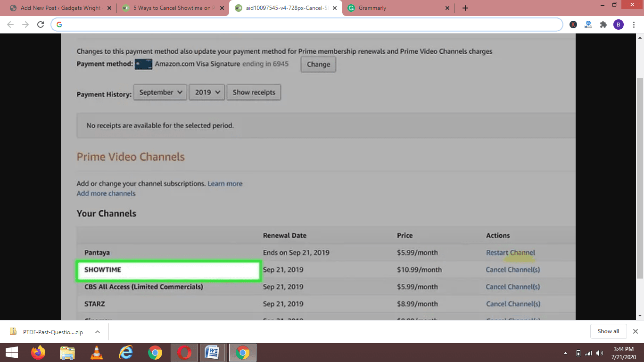Switch to Microsoft Word on taskbar
This screenshot has height=362, width=644.
click(213, 353)
